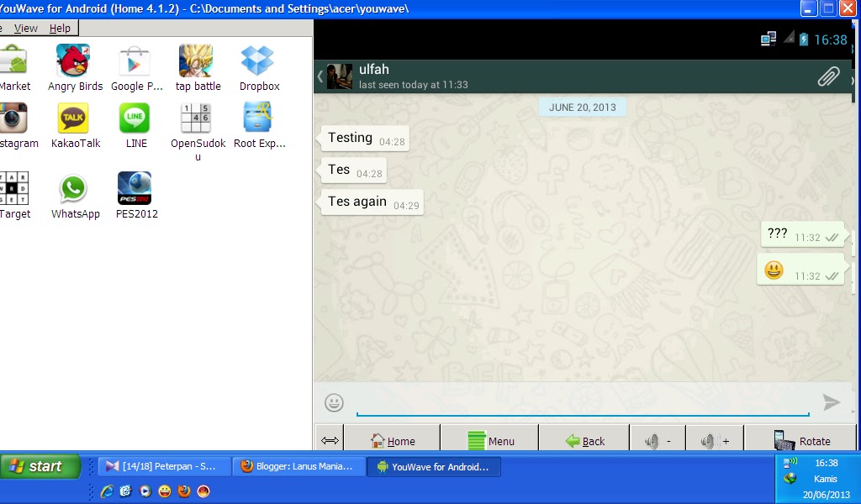Click Android battery status icon
The image size is (861, 504).
(803, 39)
